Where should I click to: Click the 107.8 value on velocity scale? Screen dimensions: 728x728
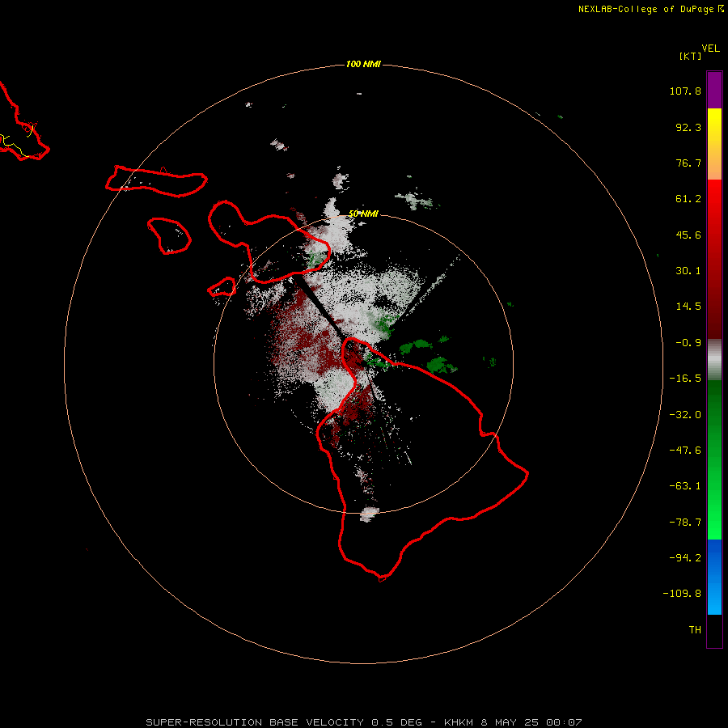(685, 91)
